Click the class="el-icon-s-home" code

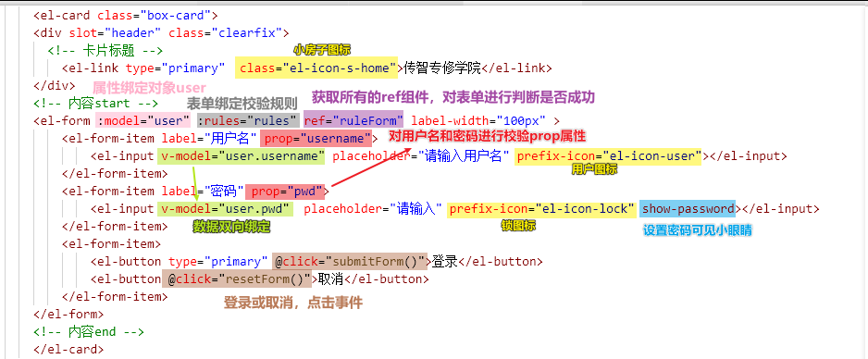coord(316,68)
